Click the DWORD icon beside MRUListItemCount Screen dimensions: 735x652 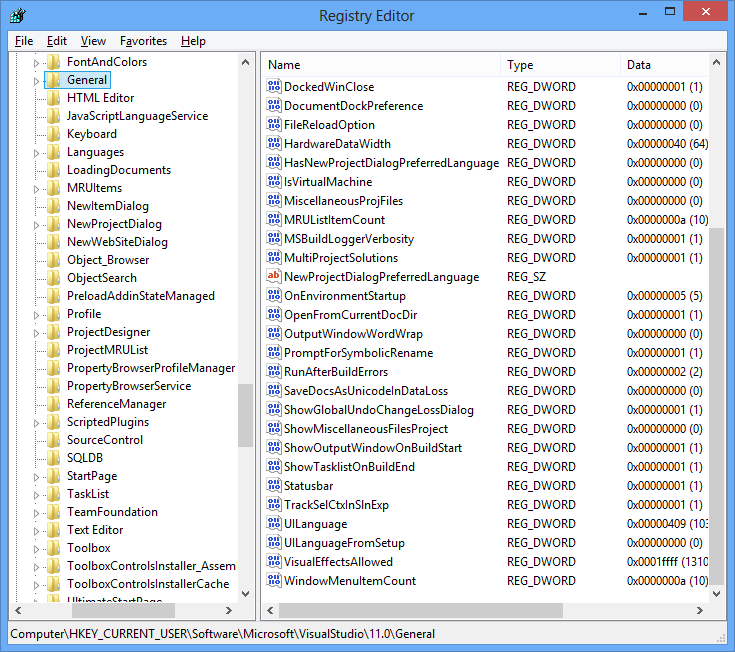coord(274,219)
